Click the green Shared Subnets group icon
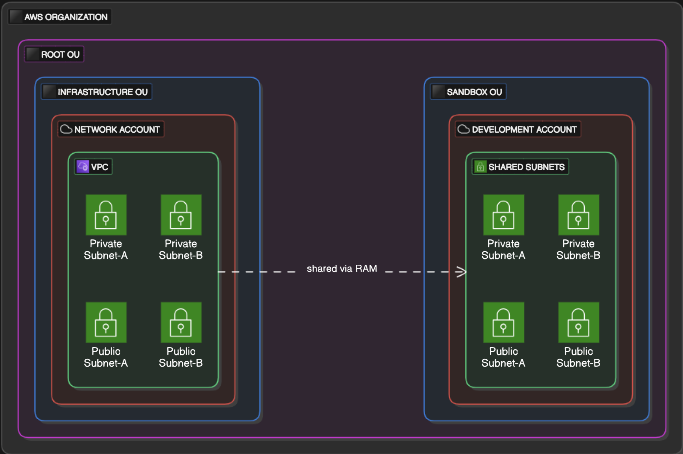 [480, 167]
